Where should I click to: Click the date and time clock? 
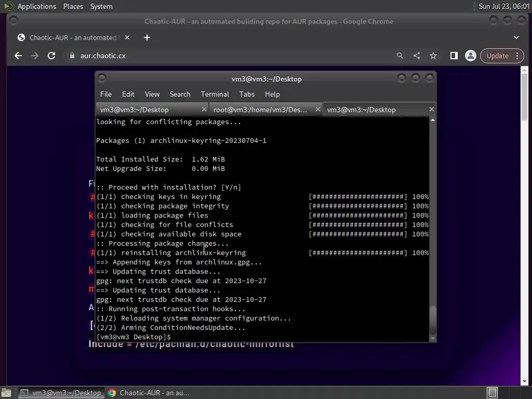coord(503,6)
